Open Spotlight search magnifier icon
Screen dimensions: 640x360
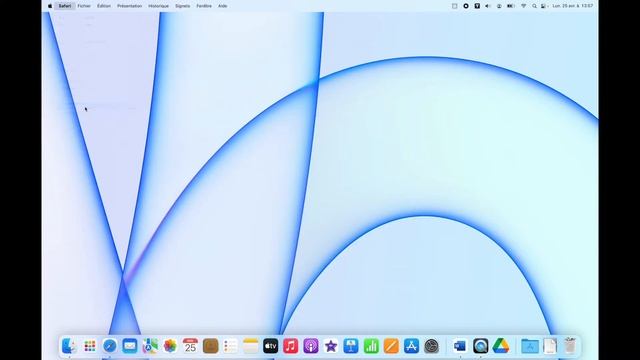[x=534, y=6]
